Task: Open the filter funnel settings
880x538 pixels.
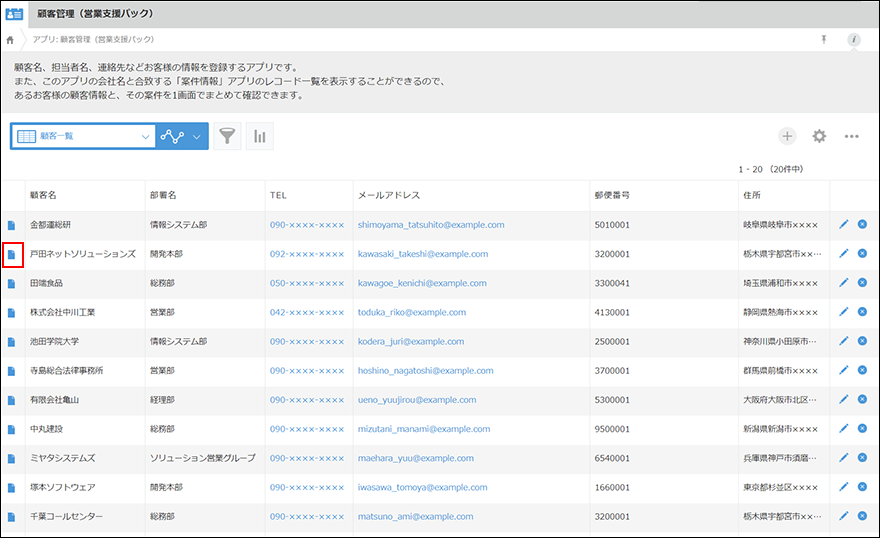Action: coord(227,136)
